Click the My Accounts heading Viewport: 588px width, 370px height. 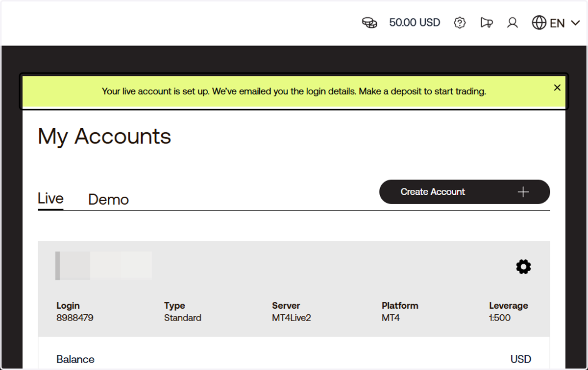click(x=104, y=136)
